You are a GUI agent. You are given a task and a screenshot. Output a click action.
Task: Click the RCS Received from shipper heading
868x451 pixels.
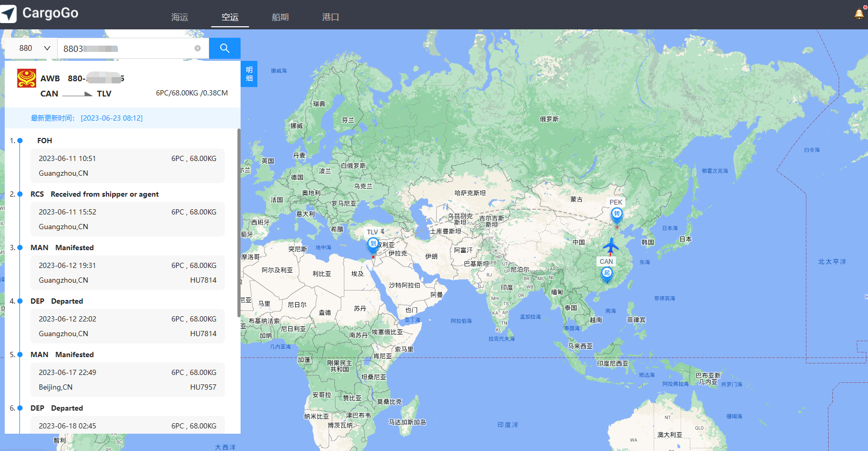click(x=94, y=194)
